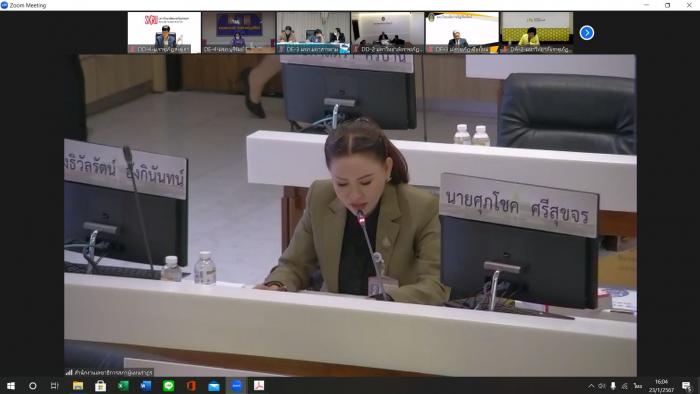Open Adobe Acrobat Reader taskbar icon
The height and width of the screenshot is (394, 700).
coord(259,386)
